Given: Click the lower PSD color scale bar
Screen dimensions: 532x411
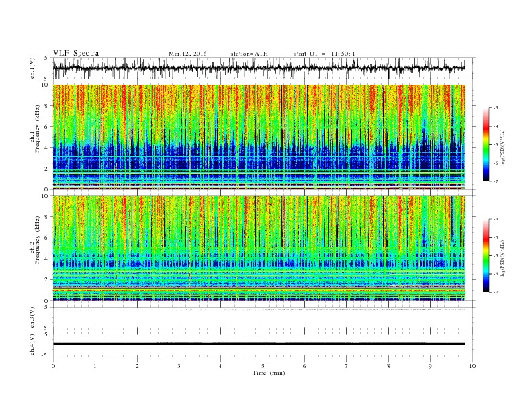Looking at the screenshot, I should [486, 256].
